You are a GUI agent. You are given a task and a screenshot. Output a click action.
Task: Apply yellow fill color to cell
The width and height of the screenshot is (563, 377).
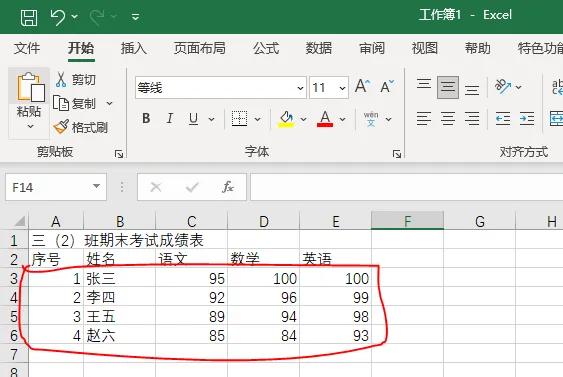point(286,118)
